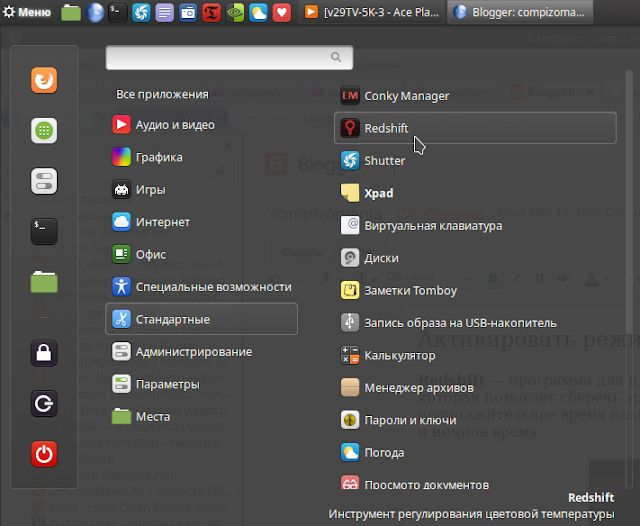The width and height of the screenshot is (640, 526).
Task: Open file manager from the top panel
Action: [71, 12]
